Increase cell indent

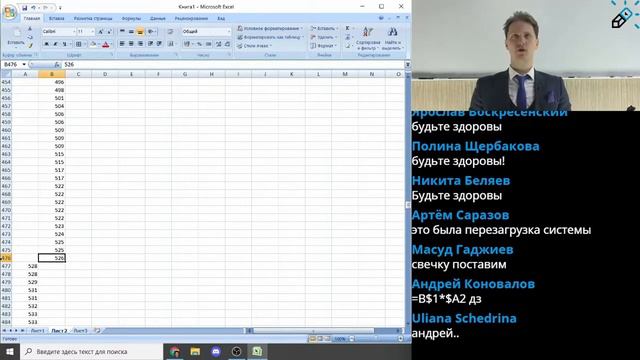(160, 44)
